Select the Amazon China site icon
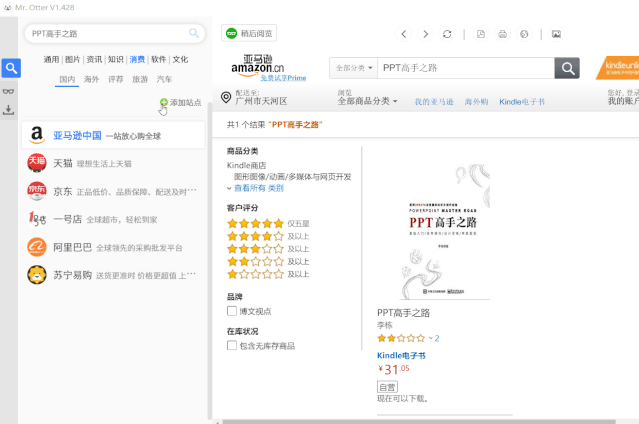 (x=37, y=135)
